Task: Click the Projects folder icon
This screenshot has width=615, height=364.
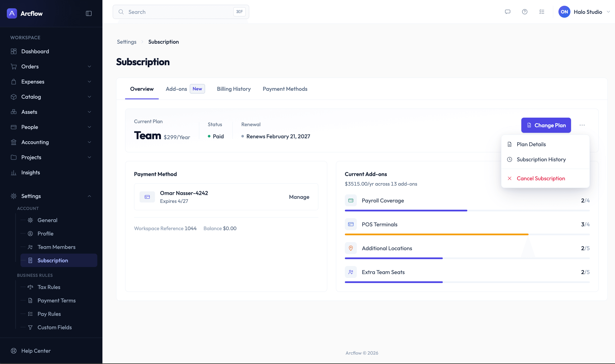Action: [x=14, y=157]
